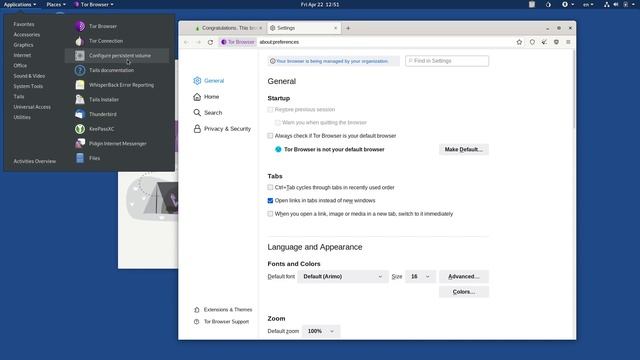Select the System Tools category
This screenshot has width=640, height=360.
tap(28, 86)
